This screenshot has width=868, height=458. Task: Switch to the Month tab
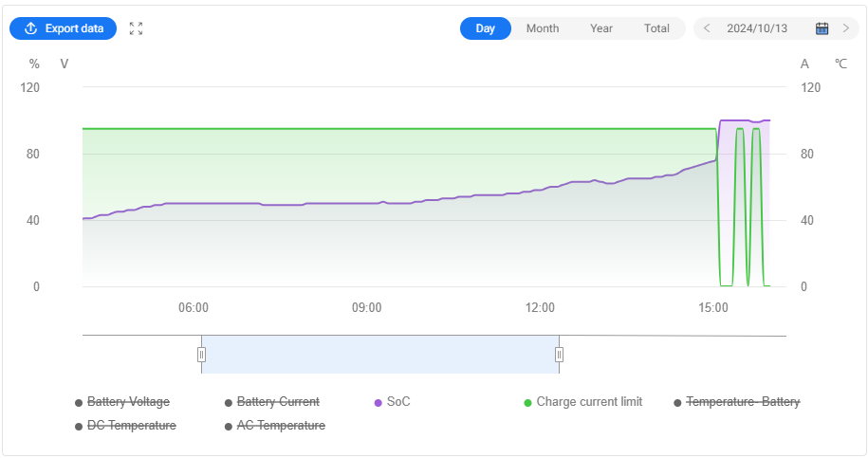click(543, 28)
